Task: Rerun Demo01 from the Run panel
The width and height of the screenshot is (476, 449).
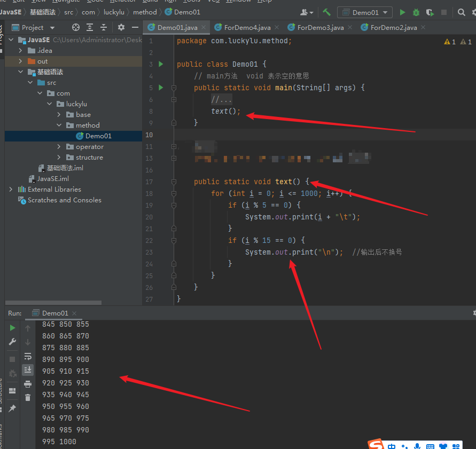Action: [12, 328]
